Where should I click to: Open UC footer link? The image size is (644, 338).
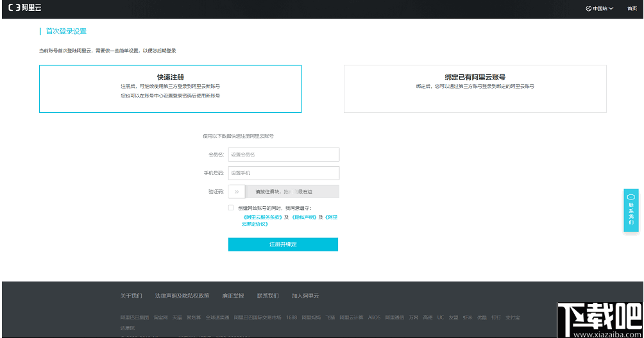tap(440, 317)
